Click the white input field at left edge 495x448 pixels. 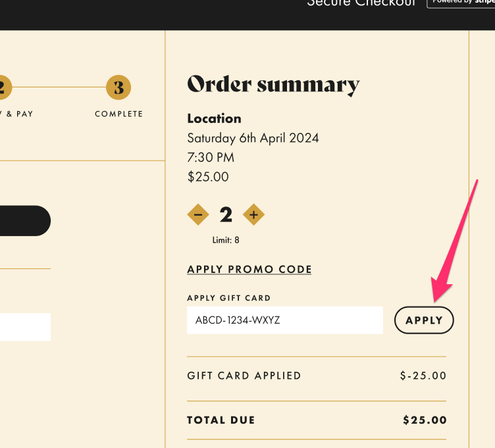point(24,327)
